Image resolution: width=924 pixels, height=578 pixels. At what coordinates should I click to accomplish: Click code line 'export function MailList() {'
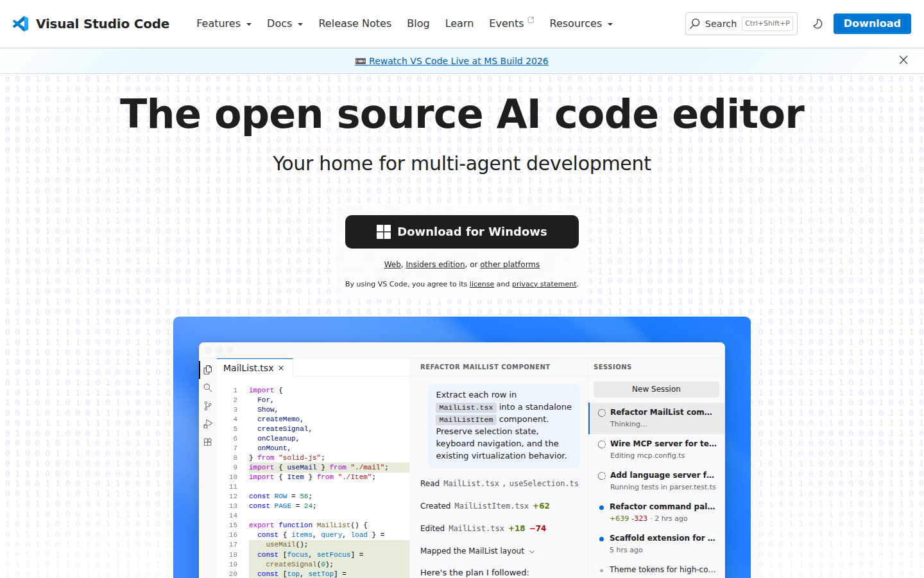(x=308, y=525)
